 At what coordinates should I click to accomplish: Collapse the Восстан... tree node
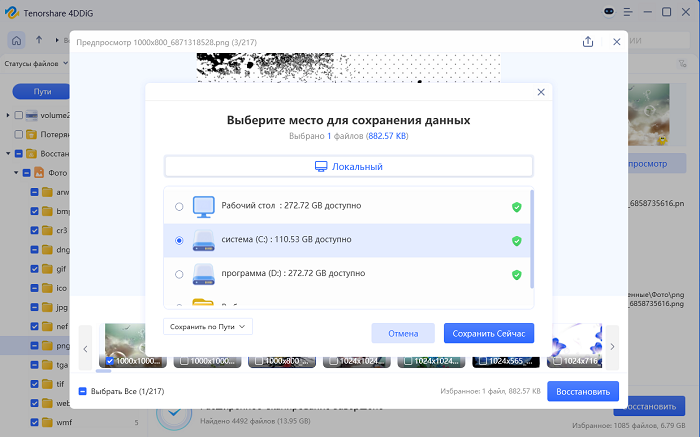(x=8, y=154)
